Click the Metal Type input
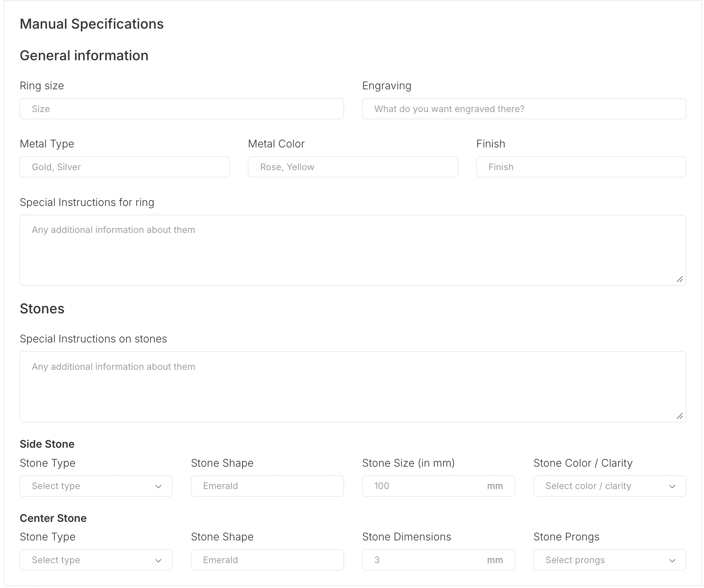 [x=124, y=167]
